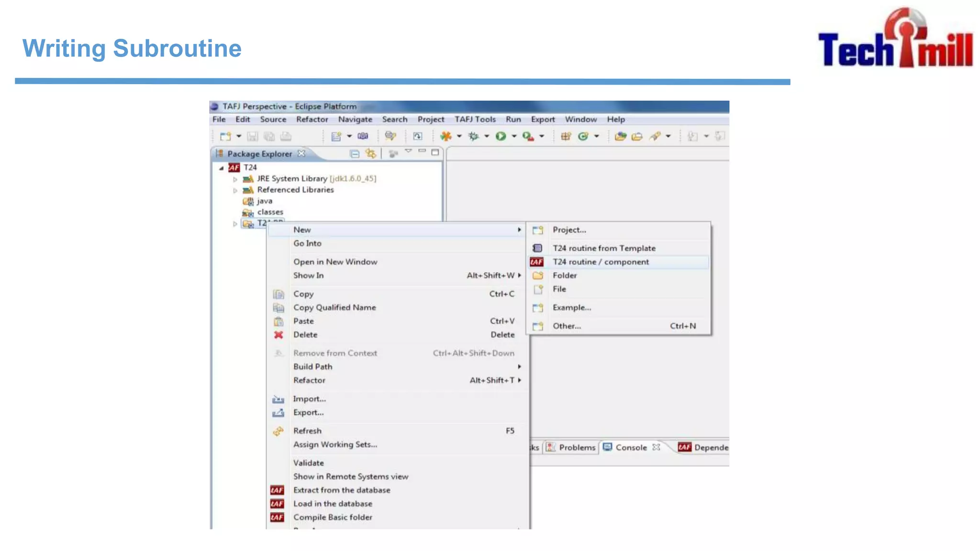Click the New Java Package toolbar icon
Screen dimensions: 980x551
pyautogui.click(x=566, y=136)
